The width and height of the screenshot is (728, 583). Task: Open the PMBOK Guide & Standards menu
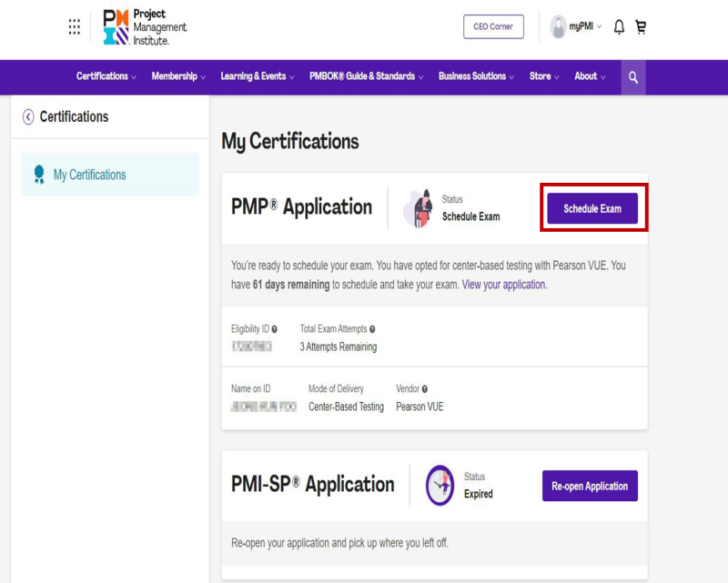(x=366, y=77)
